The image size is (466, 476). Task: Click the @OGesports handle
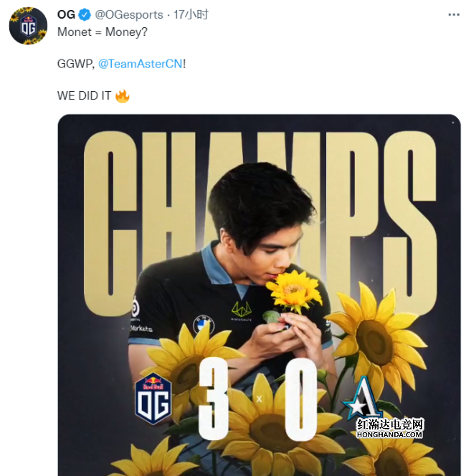tap(130, 15)
